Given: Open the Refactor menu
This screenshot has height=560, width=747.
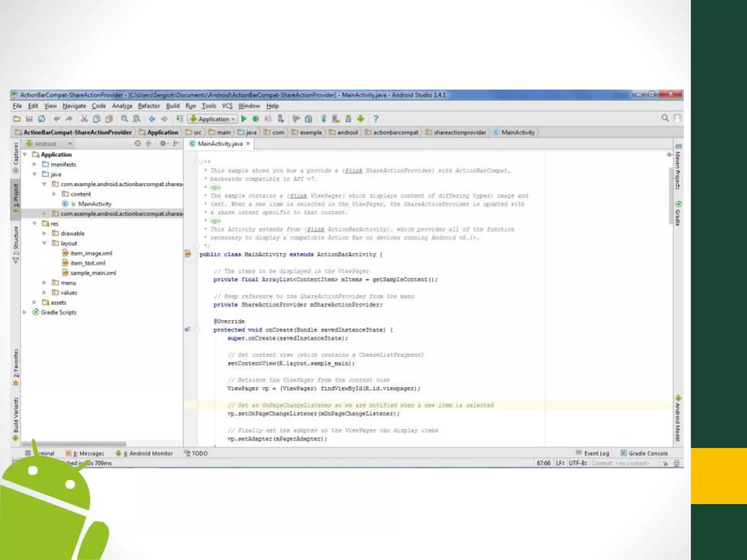Looking at the screenshot, I should click(149, 106).
